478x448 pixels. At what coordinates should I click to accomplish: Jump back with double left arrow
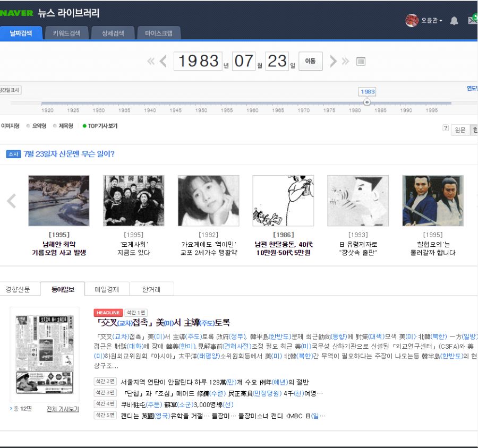click(x=151, y=61)
